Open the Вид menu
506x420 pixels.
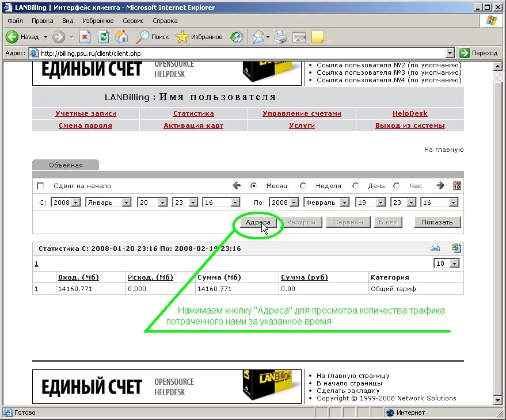[67, 21]
